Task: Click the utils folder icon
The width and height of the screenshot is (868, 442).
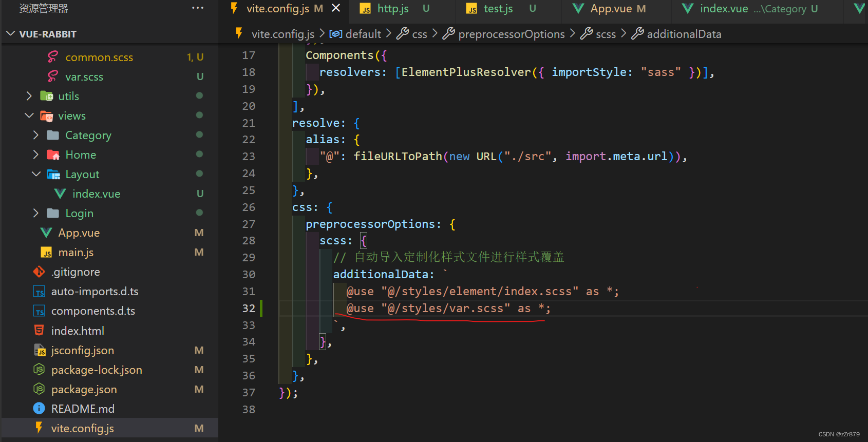Action: click(47, 96)
